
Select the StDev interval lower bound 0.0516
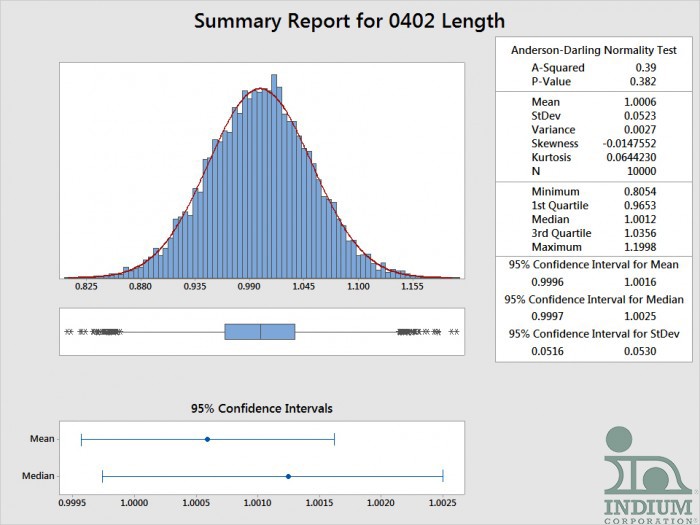tap(547, 351)
